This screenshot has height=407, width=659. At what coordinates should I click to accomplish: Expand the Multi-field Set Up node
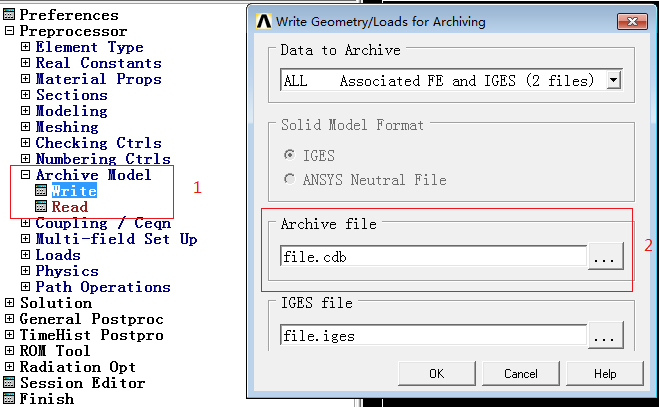click(26, 238)
